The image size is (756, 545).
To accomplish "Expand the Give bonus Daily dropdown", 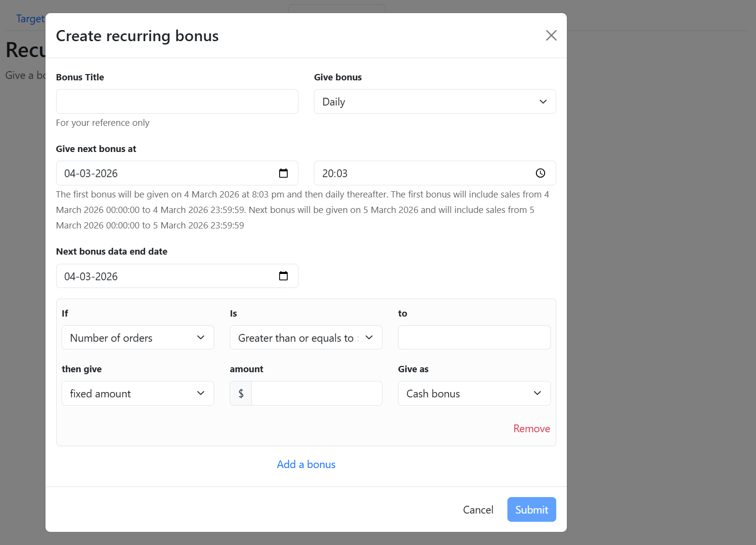I will [x=434, y=102].
